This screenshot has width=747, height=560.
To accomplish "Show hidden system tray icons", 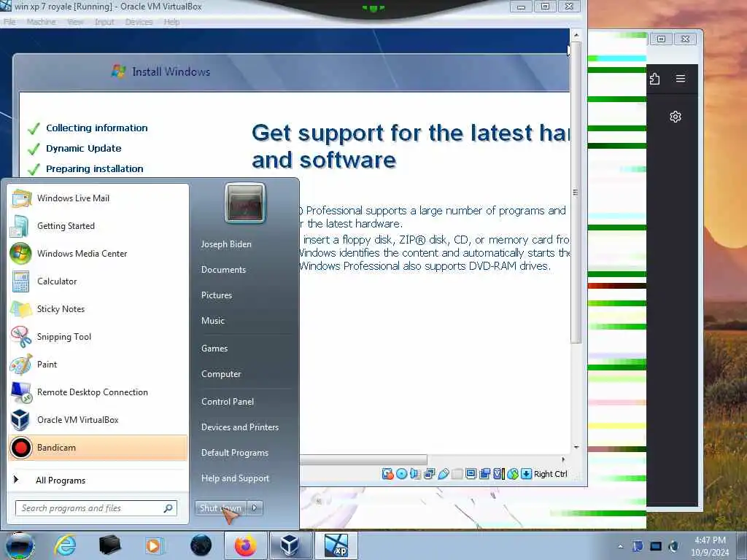I will [x=620, y=546].
